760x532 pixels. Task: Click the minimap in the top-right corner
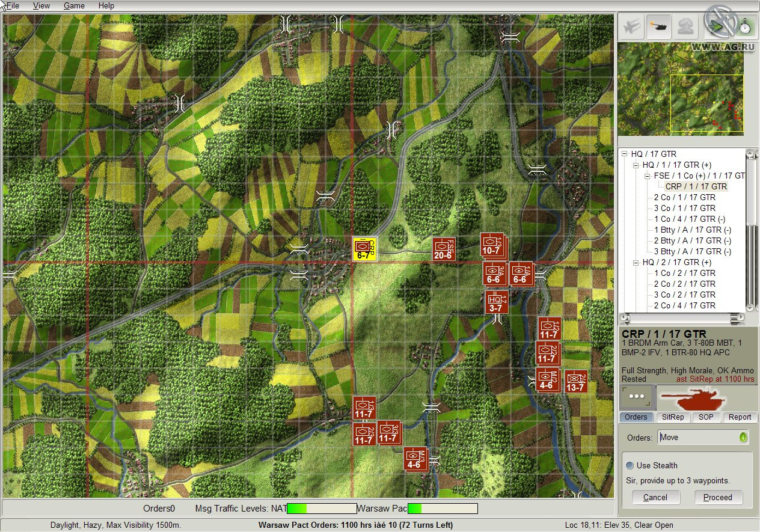(681, 90)
